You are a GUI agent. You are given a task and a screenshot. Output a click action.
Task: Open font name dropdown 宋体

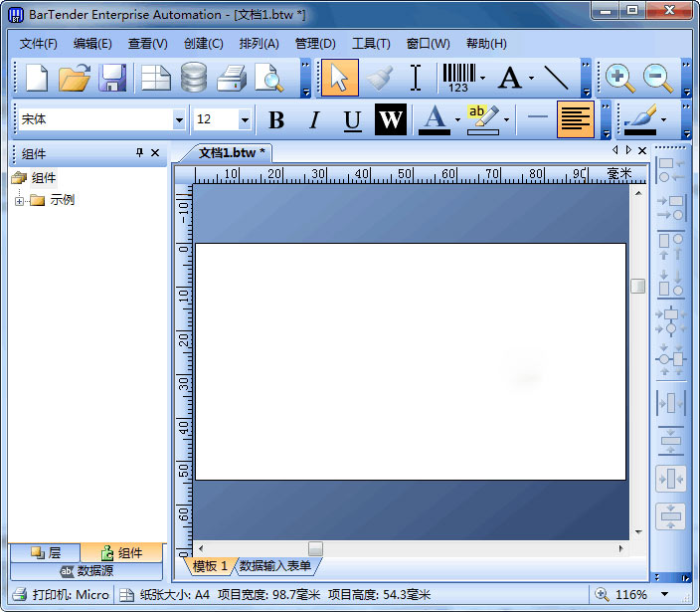179,119
